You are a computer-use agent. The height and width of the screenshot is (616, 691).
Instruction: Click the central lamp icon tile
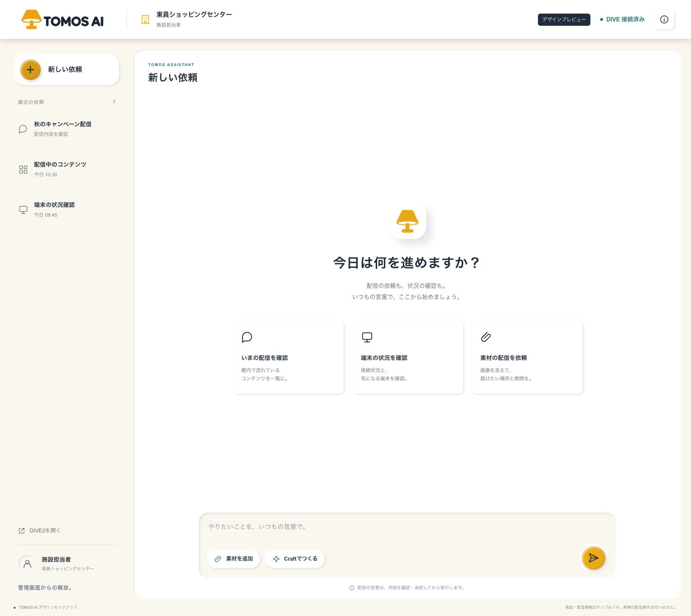click(408, 221)
